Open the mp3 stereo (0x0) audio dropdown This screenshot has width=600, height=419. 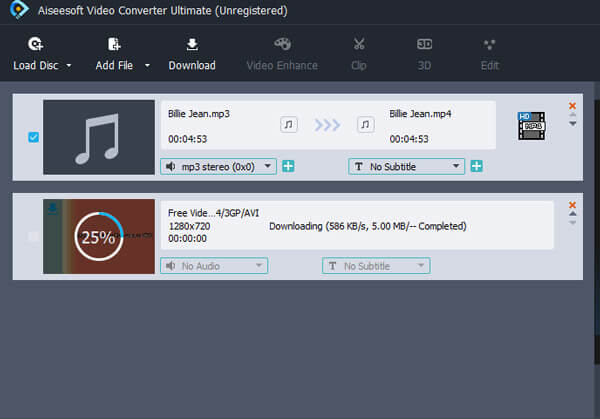click(x=218, y=166)
